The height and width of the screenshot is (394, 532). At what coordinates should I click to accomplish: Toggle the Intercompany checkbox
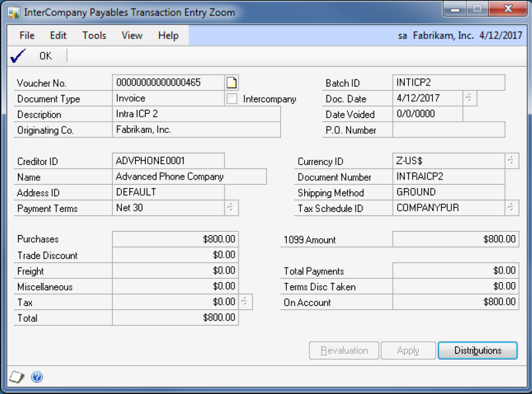pos(232,99)
